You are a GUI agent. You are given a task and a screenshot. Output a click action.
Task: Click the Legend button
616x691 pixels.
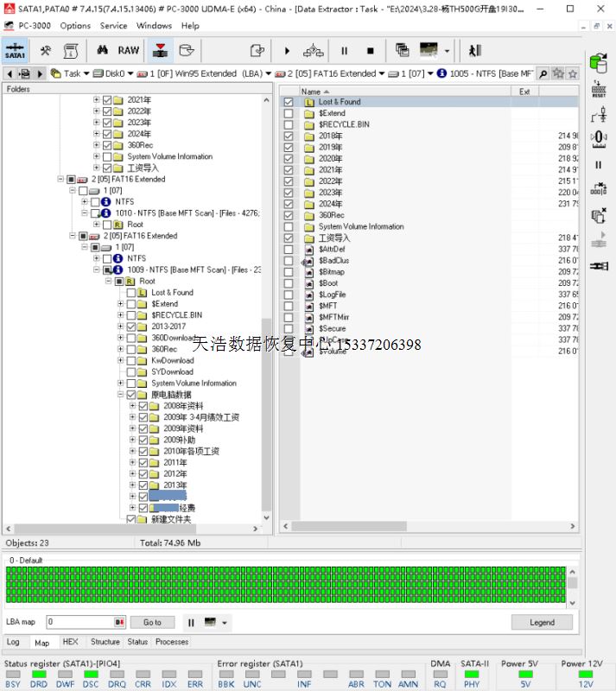coord(542,622)
